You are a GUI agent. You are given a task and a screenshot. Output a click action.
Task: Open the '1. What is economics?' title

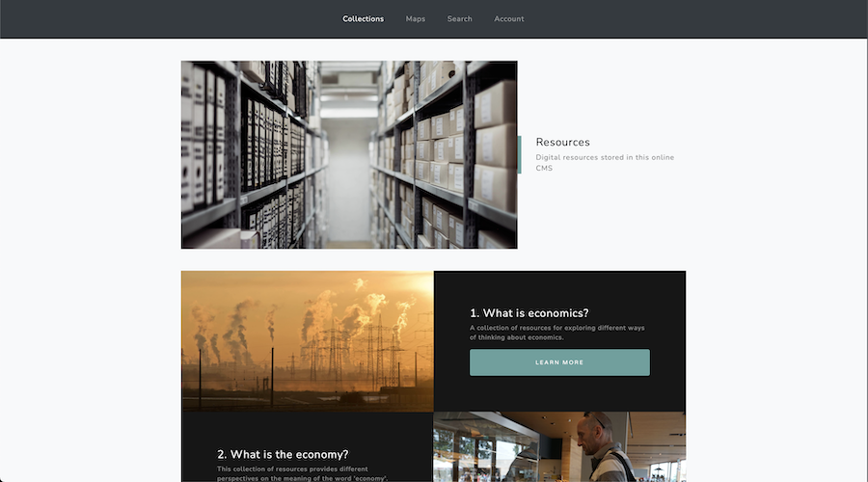tap(529, 312)
